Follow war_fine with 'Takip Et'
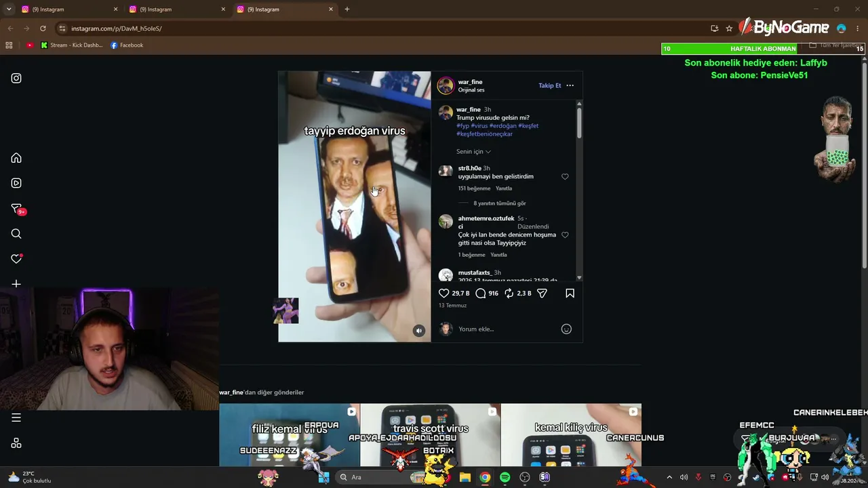 click(550, 85)
